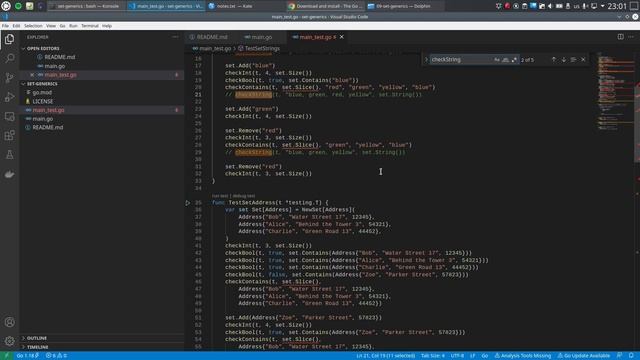640x360 pixels.
Task: Open the View menu
Action: (x=51, y=26)
